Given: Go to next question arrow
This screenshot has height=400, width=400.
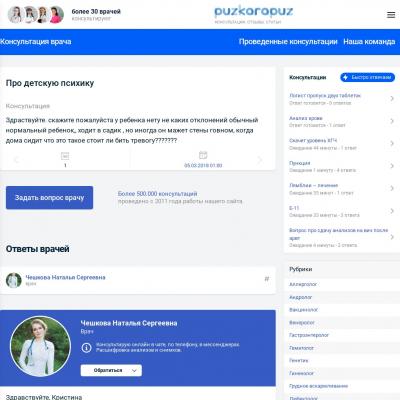Looking at the screenshot, I should [x=260, y=160].
